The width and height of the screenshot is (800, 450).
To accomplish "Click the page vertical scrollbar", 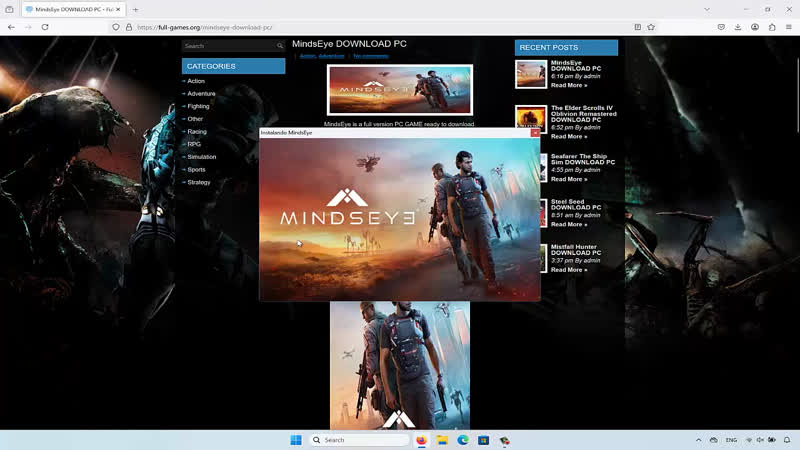I will tap(797, 94).
